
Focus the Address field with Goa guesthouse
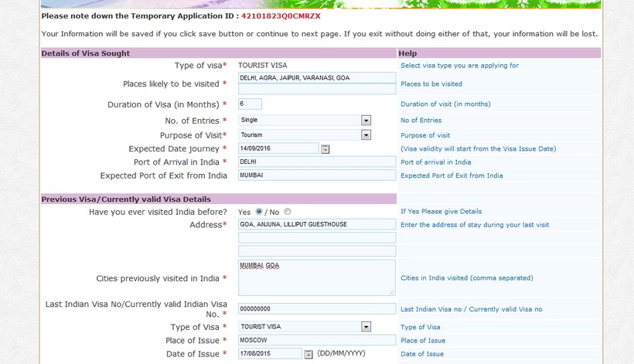(x=317, y=224)
